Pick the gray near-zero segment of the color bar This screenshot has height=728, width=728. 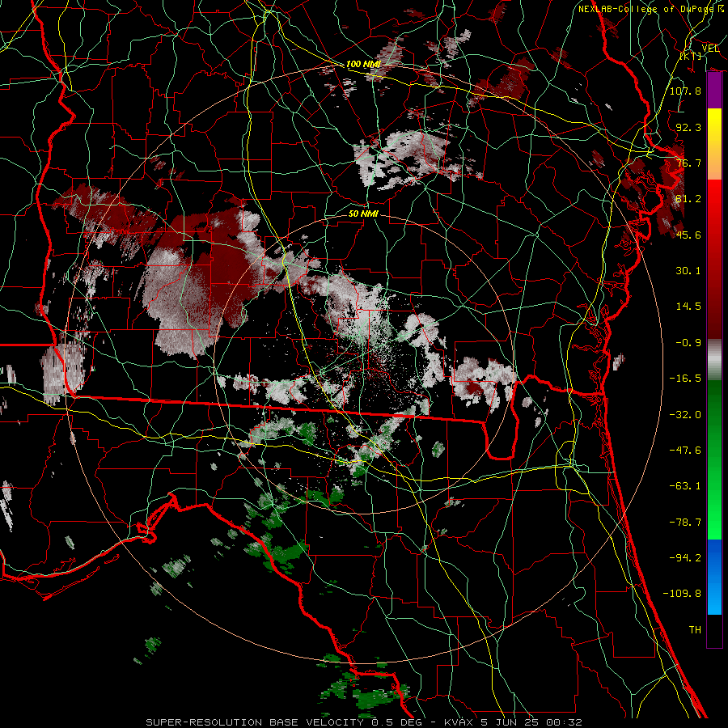coord(714,360)
